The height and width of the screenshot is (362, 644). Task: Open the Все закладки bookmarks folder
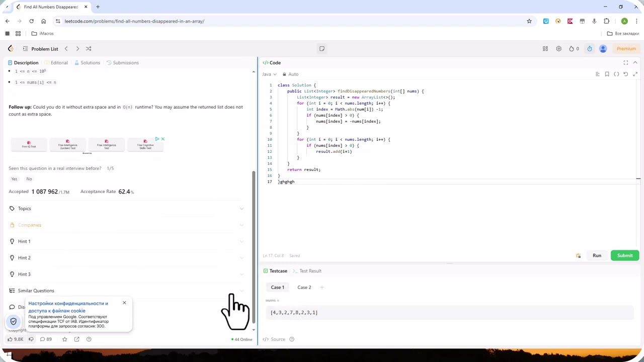point(623,34)
